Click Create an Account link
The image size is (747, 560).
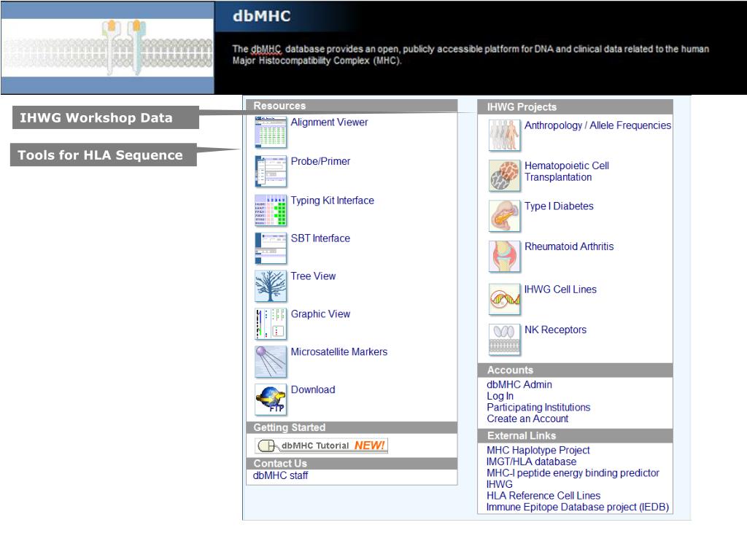(x=527, y=419)
